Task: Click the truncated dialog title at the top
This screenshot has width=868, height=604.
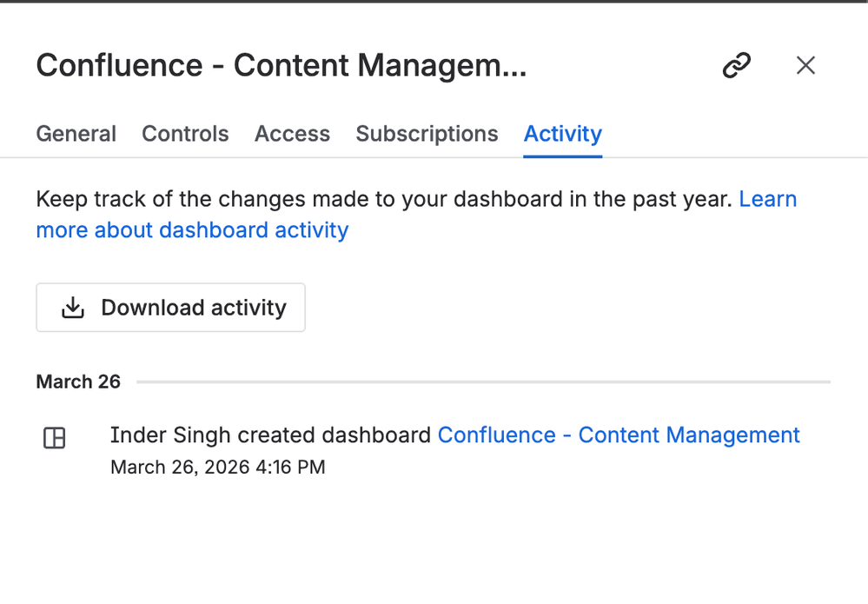Action: pos(281,65)
